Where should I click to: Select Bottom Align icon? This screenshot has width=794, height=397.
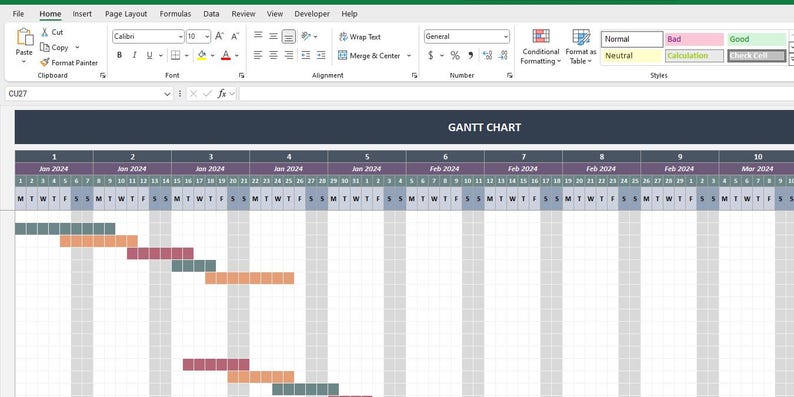pos(289,36)
